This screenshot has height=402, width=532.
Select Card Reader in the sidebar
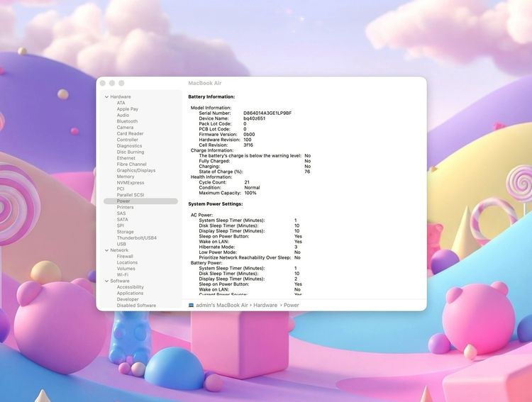pos(130,133)
